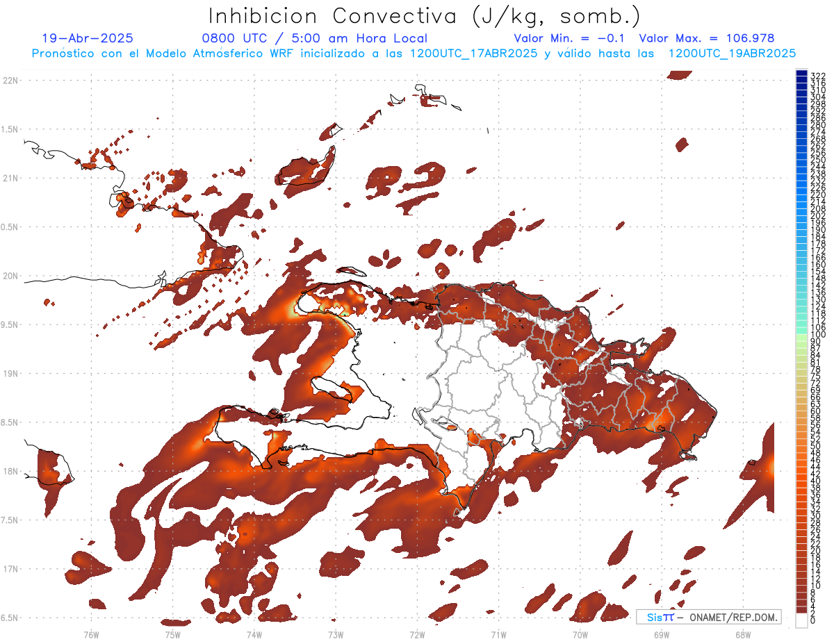Screen dimensions: 834x644
Task: Click the 'Pronóstico con el Modelo Atmosférico WRF' line
Action: (x=414, y=53)
